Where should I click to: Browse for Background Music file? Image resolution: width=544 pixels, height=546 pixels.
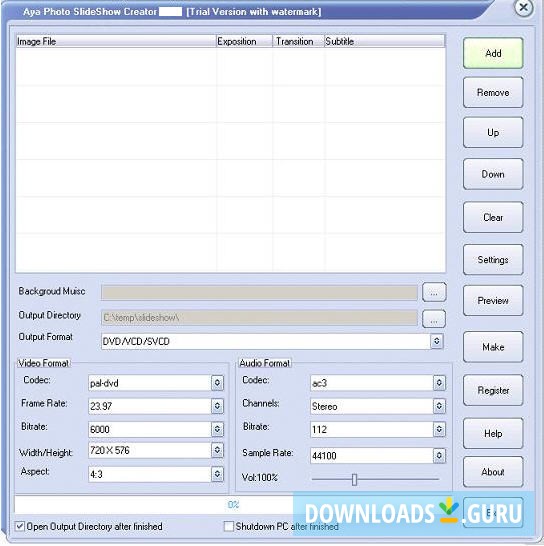coord(434,292)
